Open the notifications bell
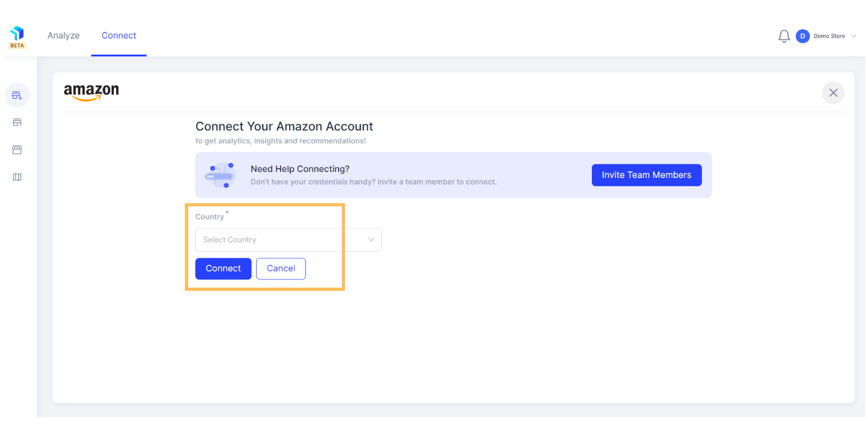868x434 pixels. tap(784, 36)
